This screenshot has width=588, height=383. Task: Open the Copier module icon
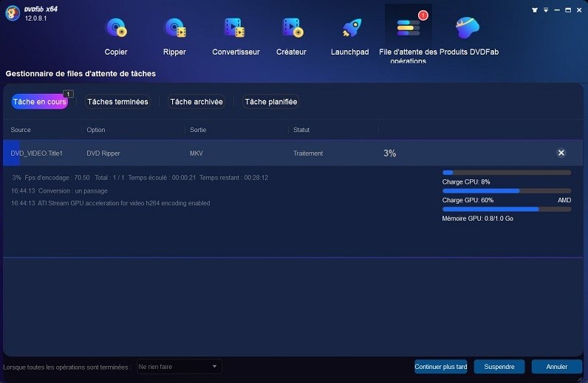116,29
